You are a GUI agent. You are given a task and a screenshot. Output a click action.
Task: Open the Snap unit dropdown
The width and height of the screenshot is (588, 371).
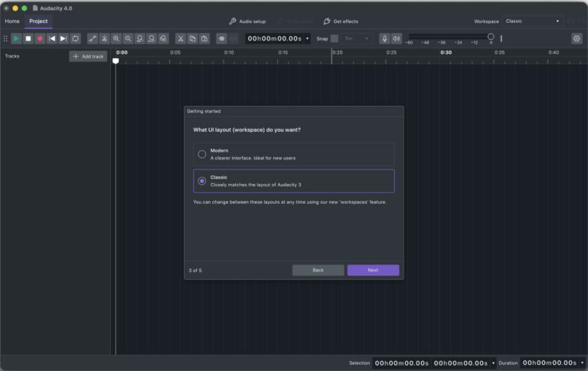pyautogui.click(x=357, y=38)
